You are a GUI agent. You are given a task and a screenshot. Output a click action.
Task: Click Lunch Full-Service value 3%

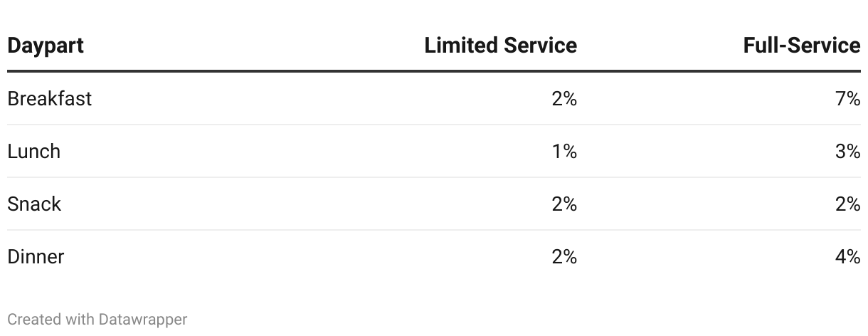coord(848,151)
